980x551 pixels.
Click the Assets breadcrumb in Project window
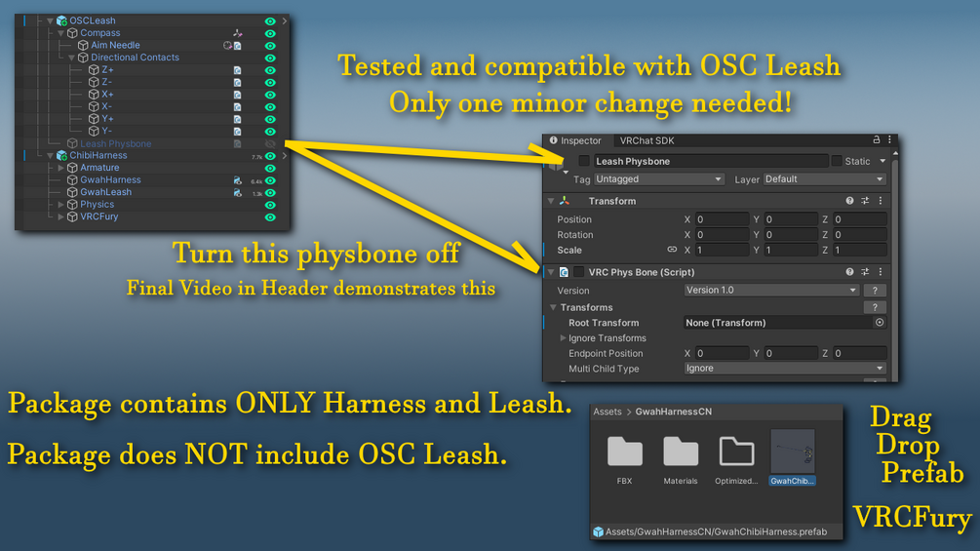click(607, 412)
